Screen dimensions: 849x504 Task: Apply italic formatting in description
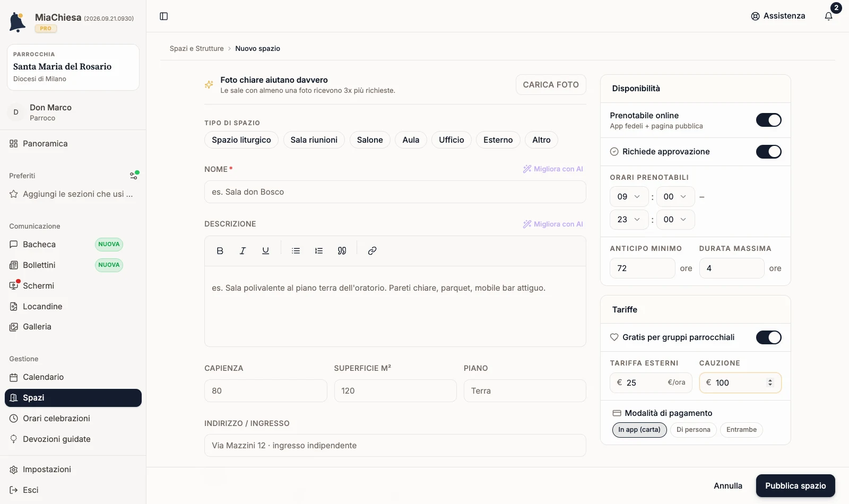pyautogui.click(x=242, y=251)
